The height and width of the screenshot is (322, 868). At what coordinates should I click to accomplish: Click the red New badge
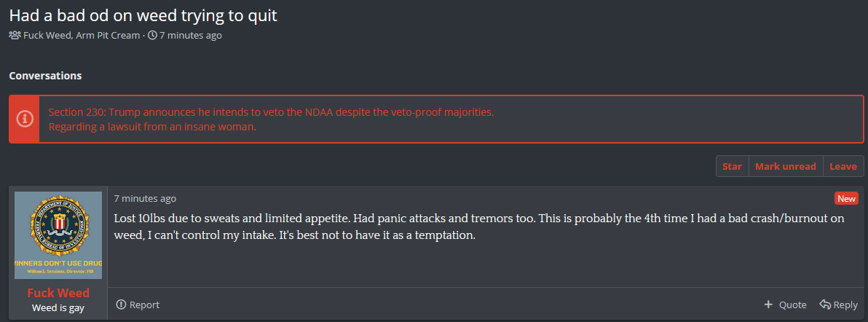pos(846,199)
